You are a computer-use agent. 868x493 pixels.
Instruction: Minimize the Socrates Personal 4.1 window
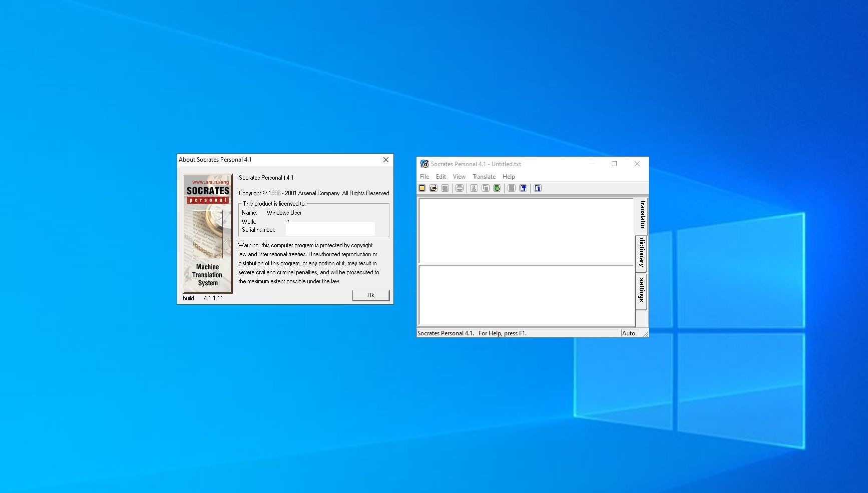(x=592, y=164)
